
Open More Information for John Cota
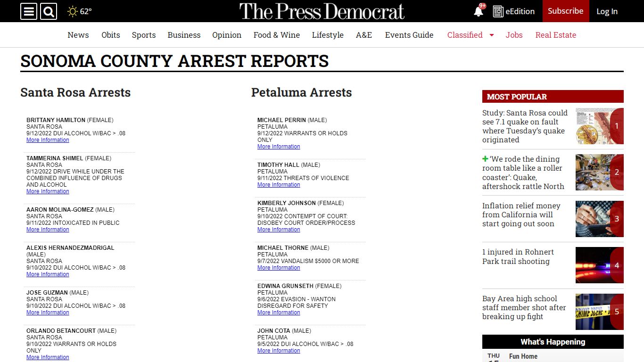click(279, 351)
